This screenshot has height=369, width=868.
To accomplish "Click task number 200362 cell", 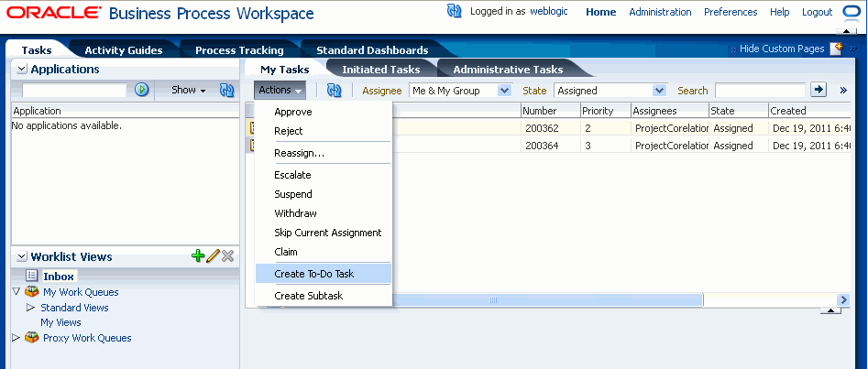I will pyautogui.click(x=550, y=128).
